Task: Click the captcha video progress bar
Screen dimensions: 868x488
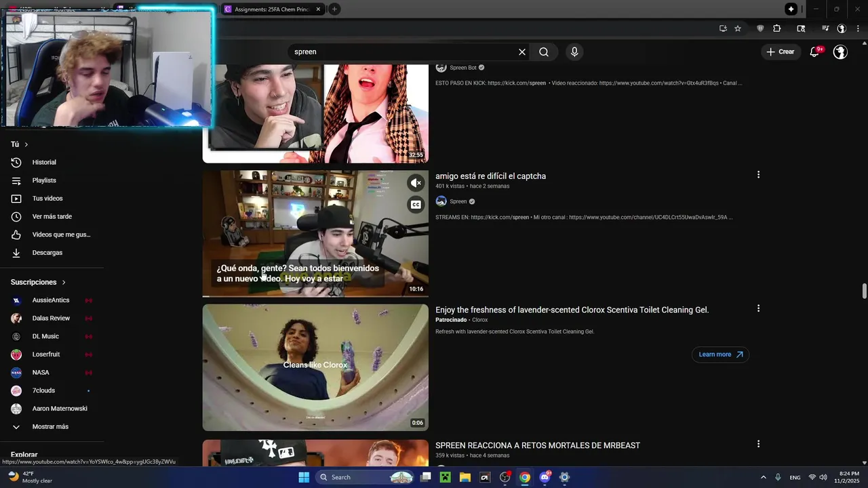Action: pos(315,296)
